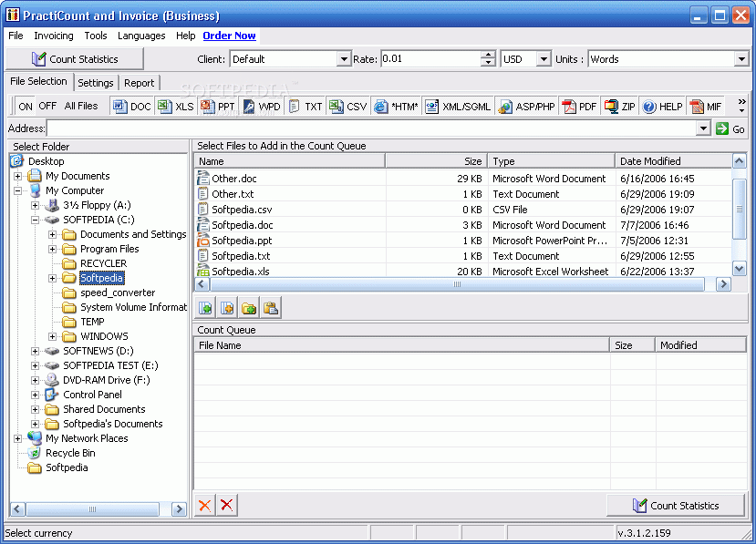Open the File menu
Viewport: 756px width, 544px height.
pos(16,36)
